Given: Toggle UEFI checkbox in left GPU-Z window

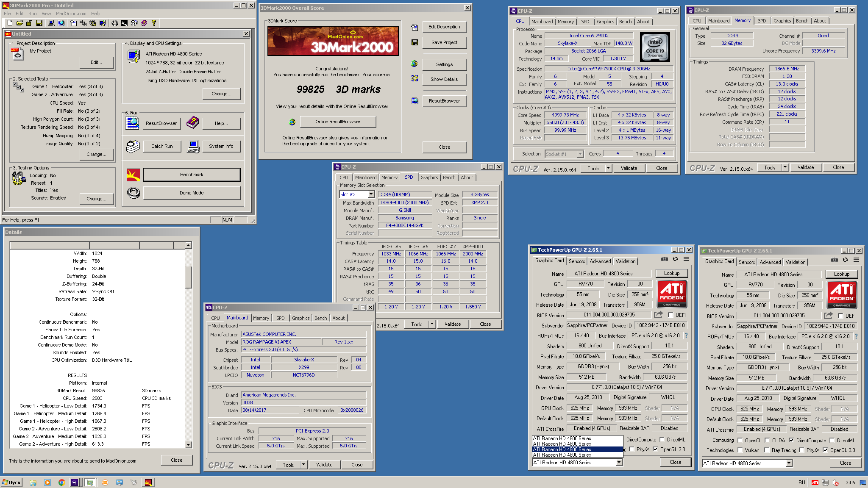Looking at the screenshot, I should (x=670, y=315).
